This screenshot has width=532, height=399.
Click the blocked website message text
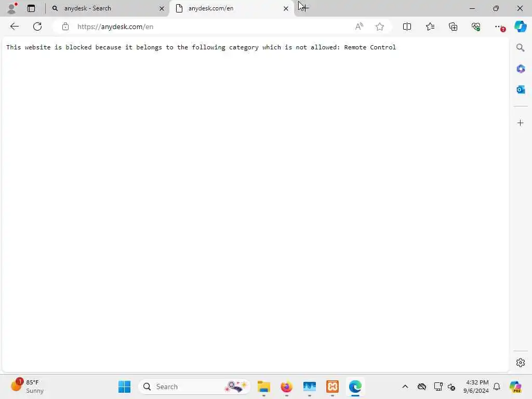[201, 47]
